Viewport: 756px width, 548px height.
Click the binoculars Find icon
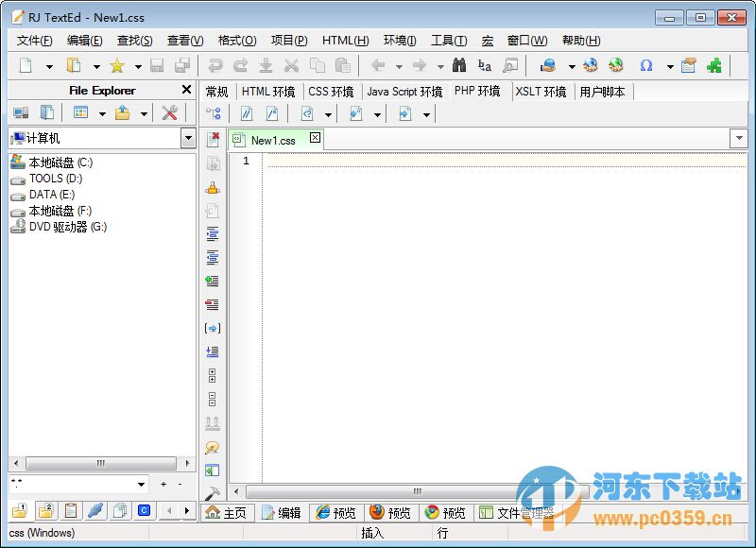click(459, 65)
